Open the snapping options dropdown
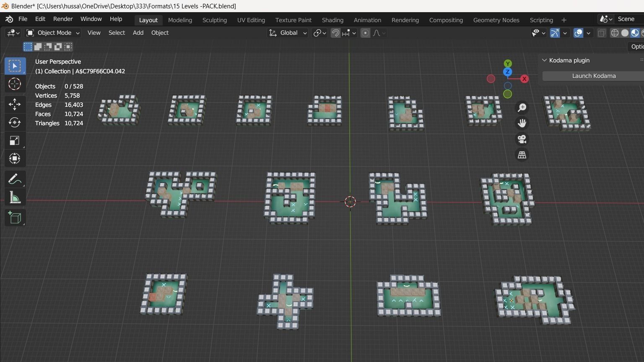The image size is (644, 362). point(349,33)
